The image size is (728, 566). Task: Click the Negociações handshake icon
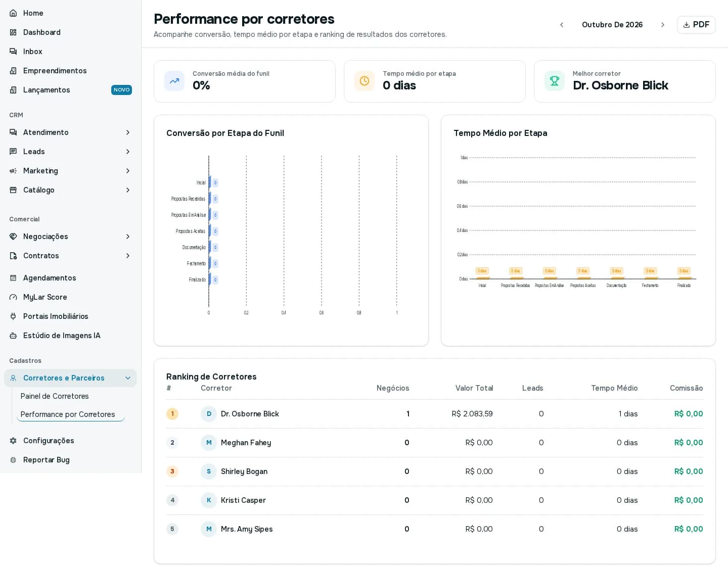coord(13,237)
